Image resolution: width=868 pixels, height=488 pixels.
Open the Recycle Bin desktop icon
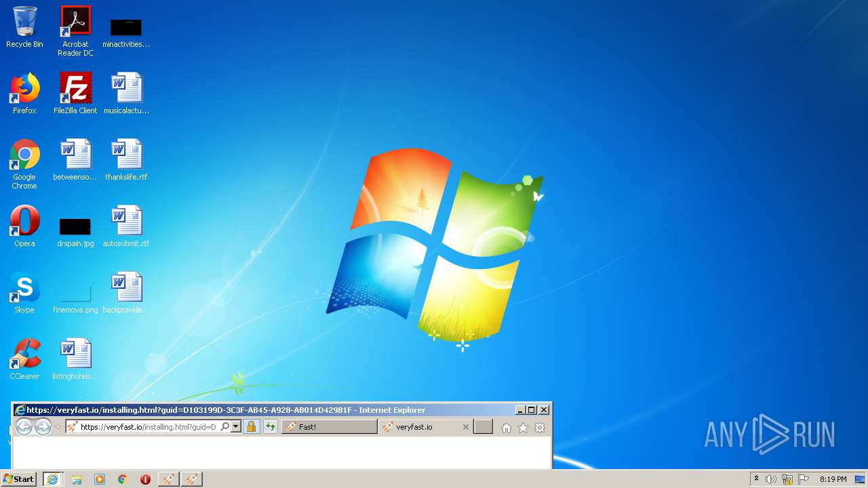(24, 27)
